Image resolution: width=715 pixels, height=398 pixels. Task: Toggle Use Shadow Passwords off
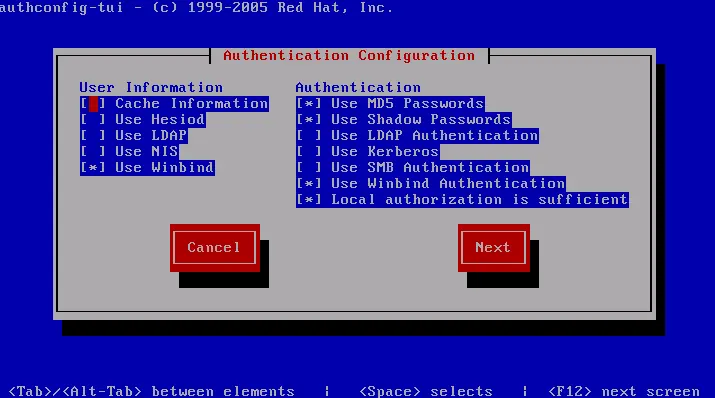point(404,119)
